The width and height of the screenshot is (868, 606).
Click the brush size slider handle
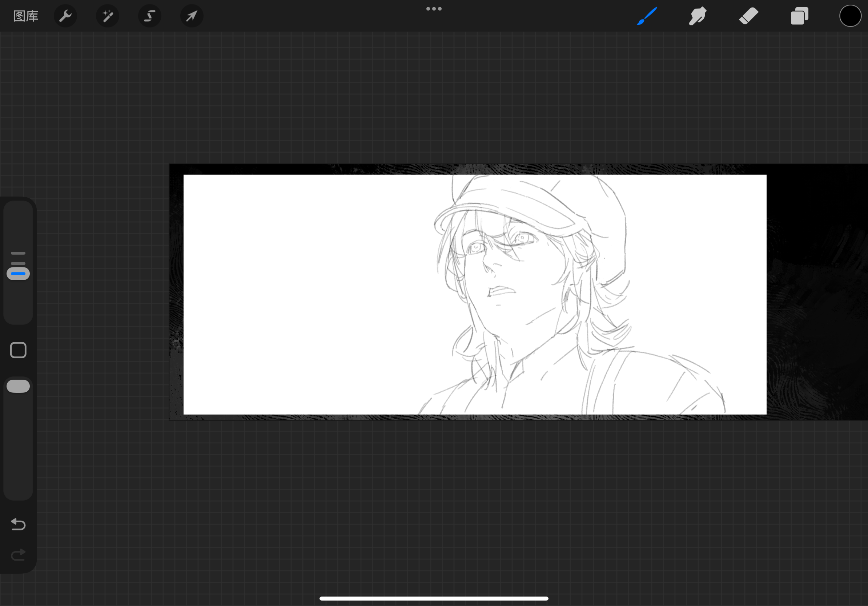[x=18, y=274]
